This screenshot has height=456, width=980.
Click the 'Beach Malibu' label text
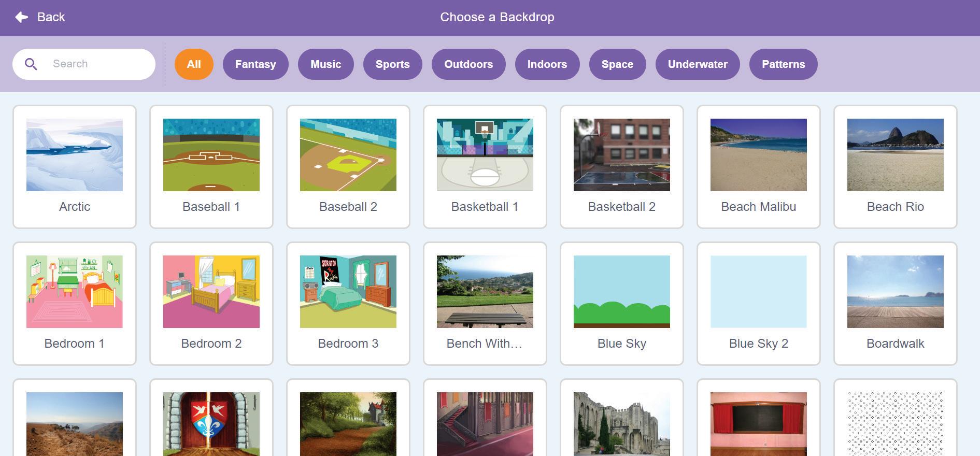(759, 207)
